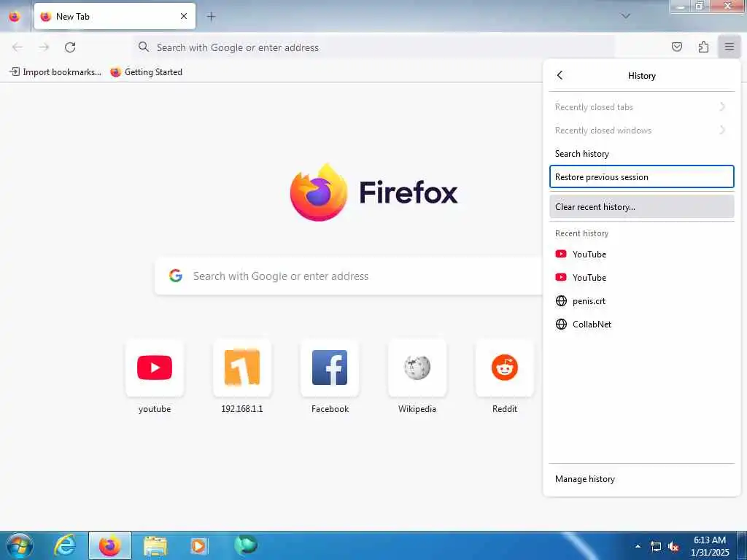Choose Restore previous session
Image resolution: width=747 pixels, height=560 pixels.
(642, 177)
